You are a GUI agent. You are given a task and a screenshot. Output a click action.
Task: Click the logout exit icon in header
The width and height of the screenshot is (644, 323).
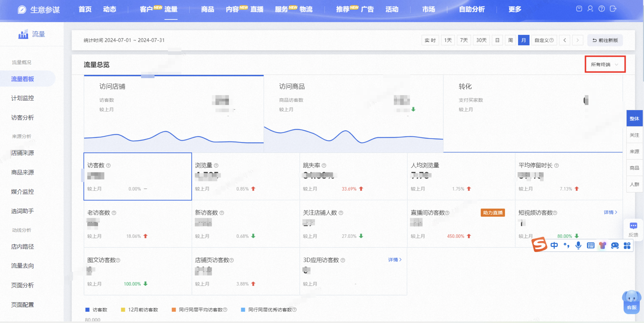(x=613, y=9)
